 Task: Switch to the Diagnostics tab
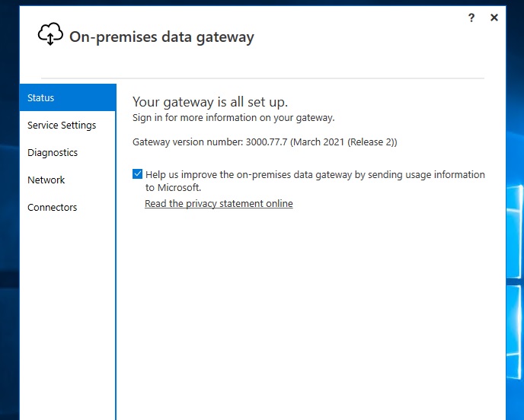(x=68, y=152)
